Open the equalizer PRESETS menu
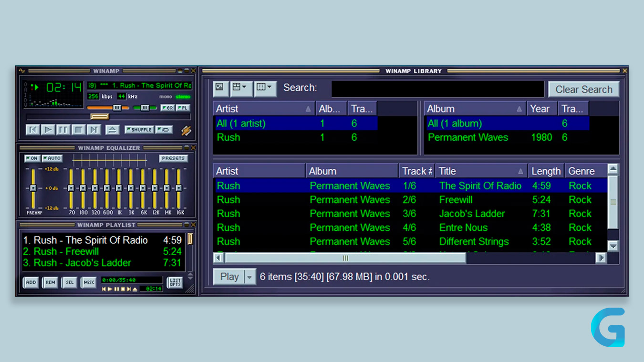 pos(173,158)
